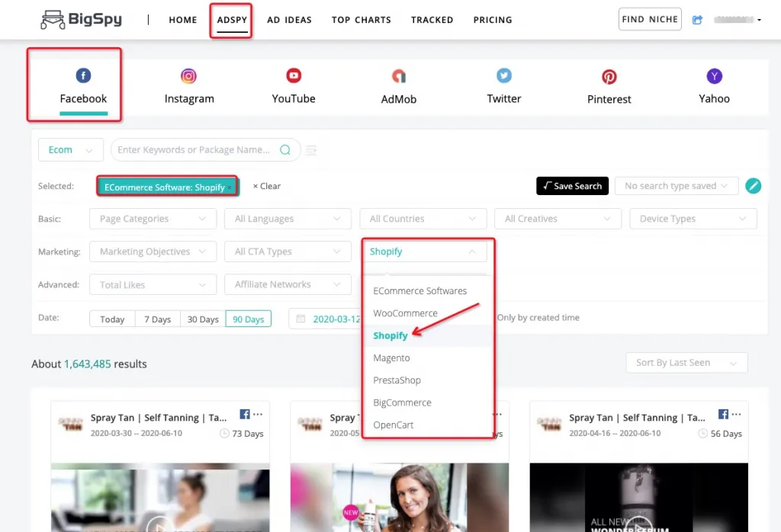Image resolution: width=781 pixels, height=532 pixels.
Task: Switch to the Twitter platform icon
Action: point(504,75)
